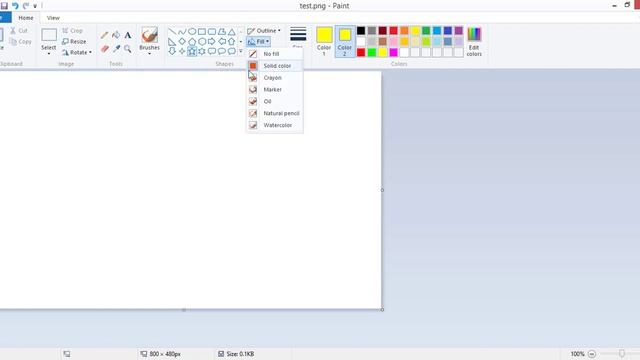Switch to the View ribbon tab

point(53,18)
